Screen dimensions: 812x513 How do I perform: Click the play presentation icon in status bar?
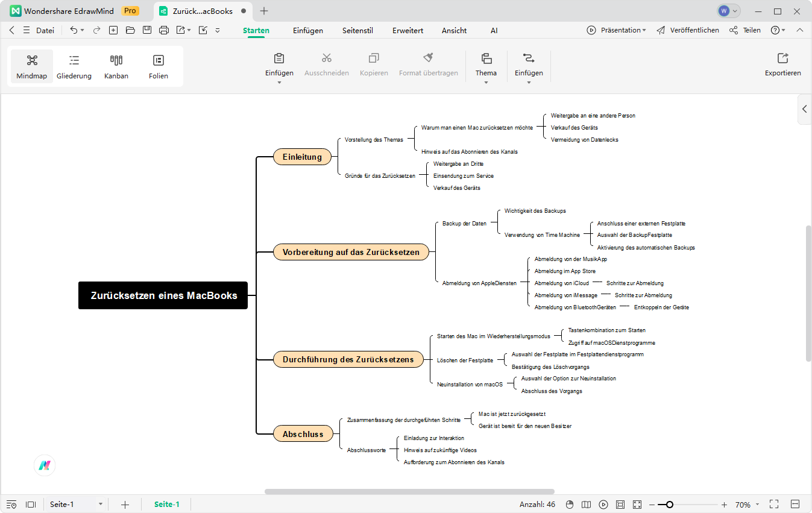click(603, 505)
